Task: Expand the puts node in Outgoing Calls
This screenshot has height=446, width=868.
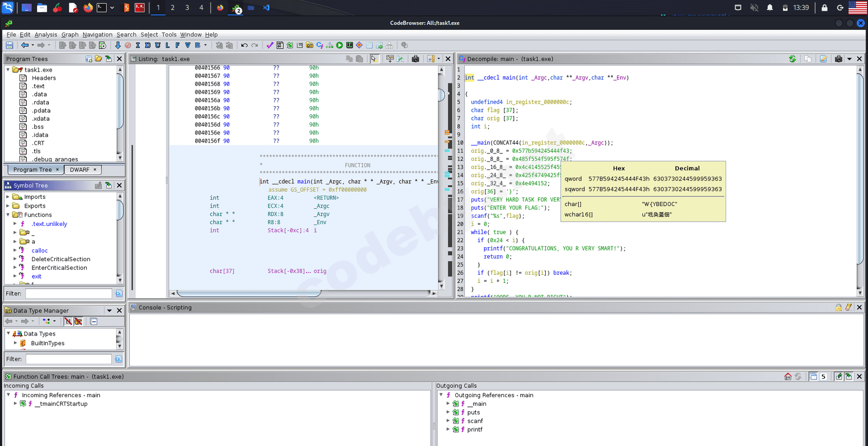Action: point(448,412)
